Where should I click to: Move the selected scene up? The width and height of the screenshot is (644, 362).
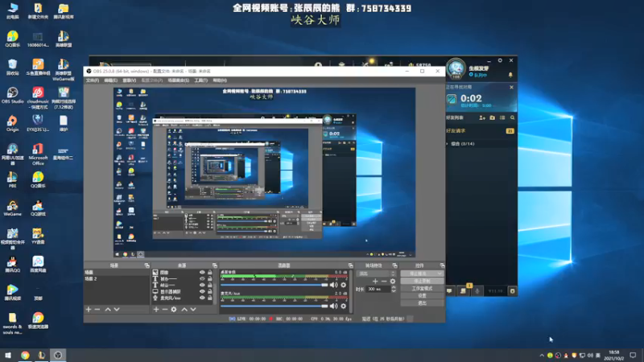click(x=108, y=310)
